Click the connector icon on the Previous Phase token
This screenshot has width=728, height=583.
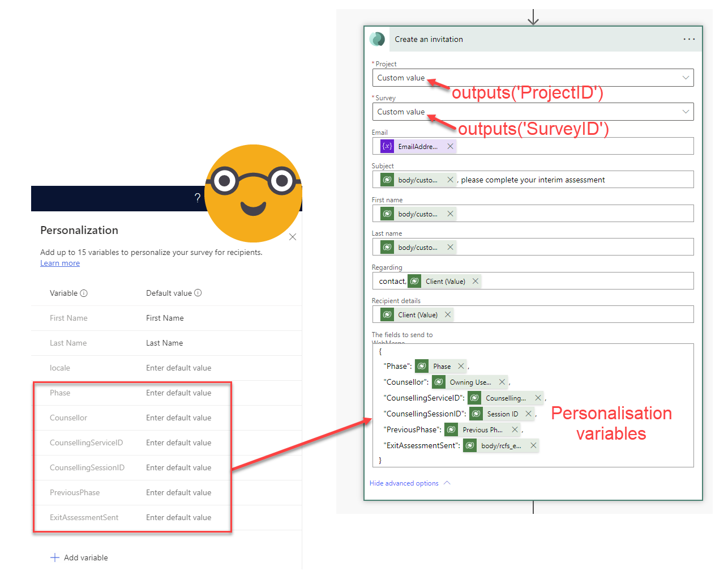click(451, 429)
